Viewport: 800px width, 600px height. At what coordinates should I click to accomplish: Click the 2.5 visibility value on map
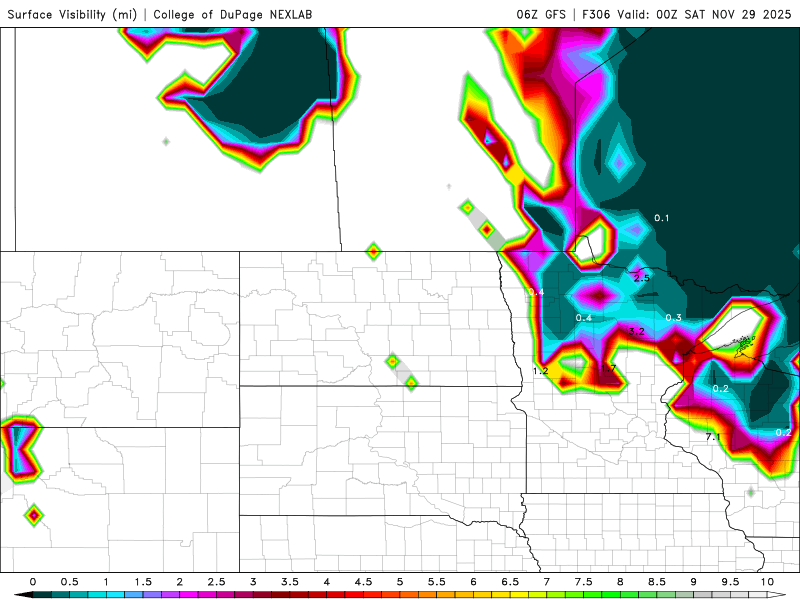(641, 278)
